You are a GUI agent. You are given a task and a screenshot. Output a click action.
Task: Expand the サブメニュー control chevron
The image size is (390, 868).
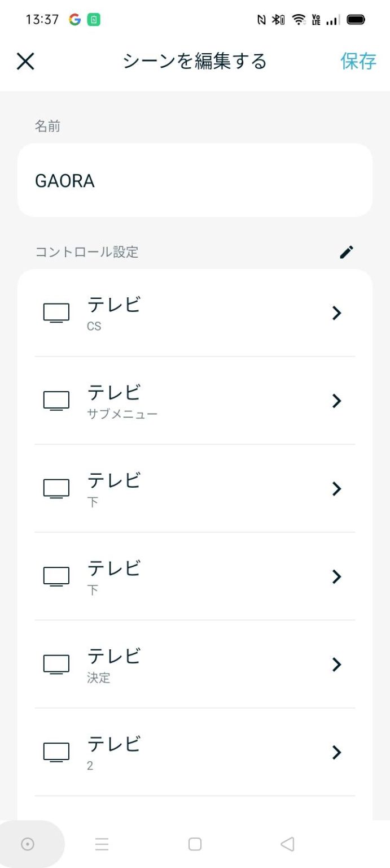[337, 401]
